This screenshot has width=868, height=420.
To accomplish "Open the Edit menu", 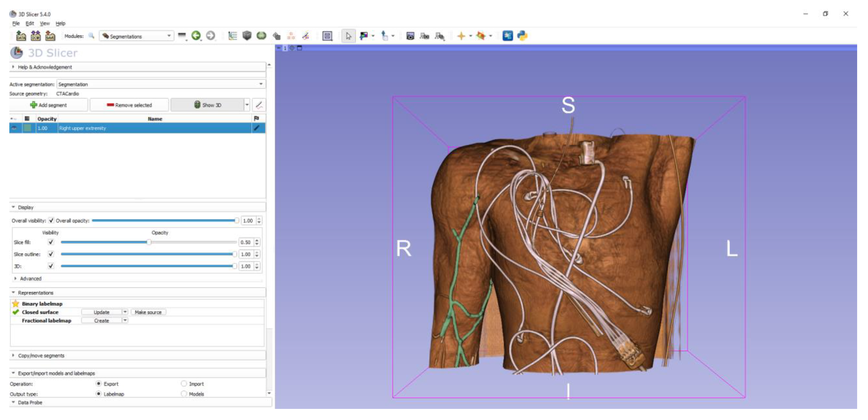I will point(30,23).
